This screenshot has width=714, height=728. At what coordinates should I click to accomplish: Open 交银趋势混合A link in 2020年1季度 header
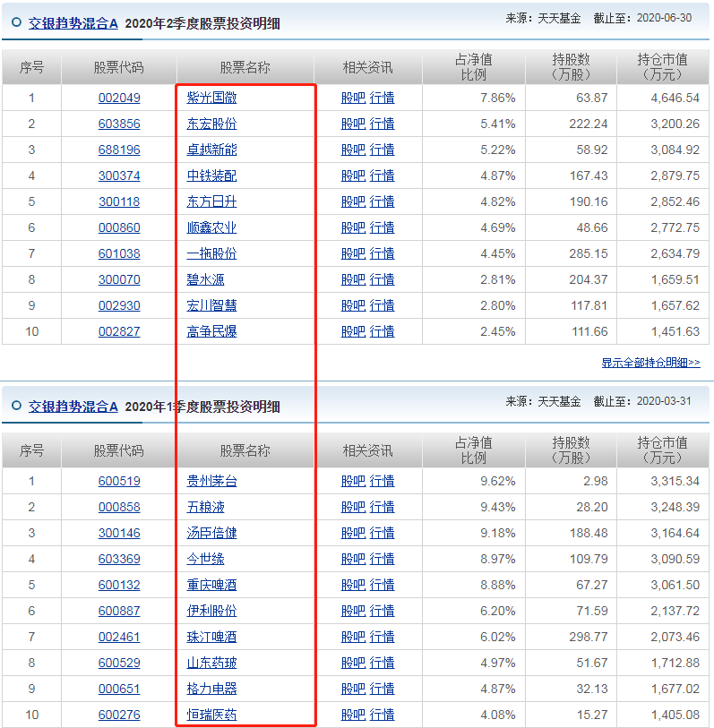tap(73, 407)
